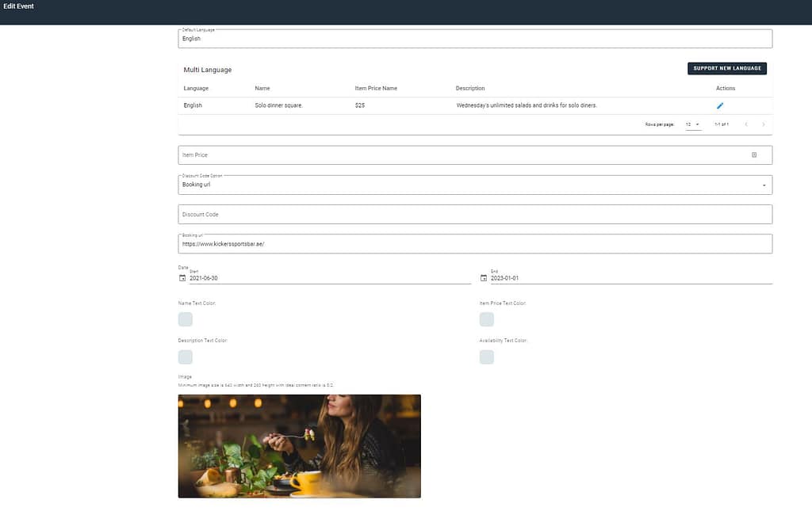
Task: Click the Support New Language button
Action: pos(726,69)
